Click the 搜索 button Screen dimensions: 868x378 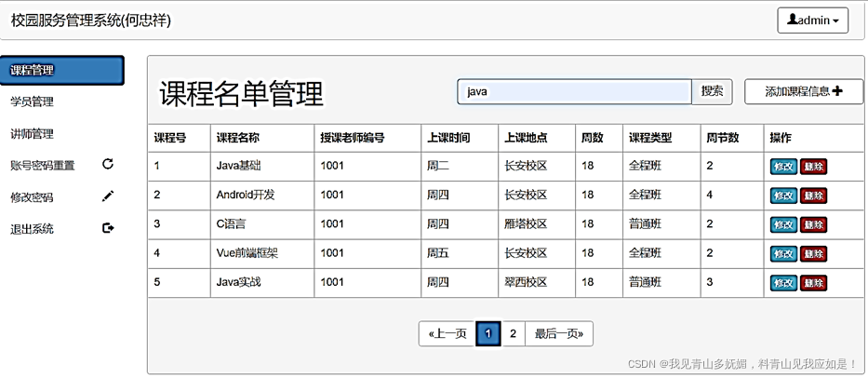(712, 91)
